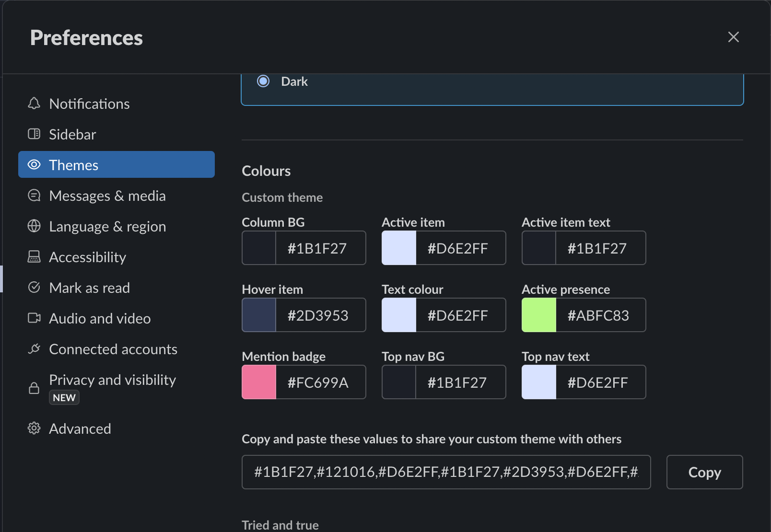Click the checkmark circle icon for Mark as read
The width and height of the screenshot is (771, 532).
coord(34,288)
